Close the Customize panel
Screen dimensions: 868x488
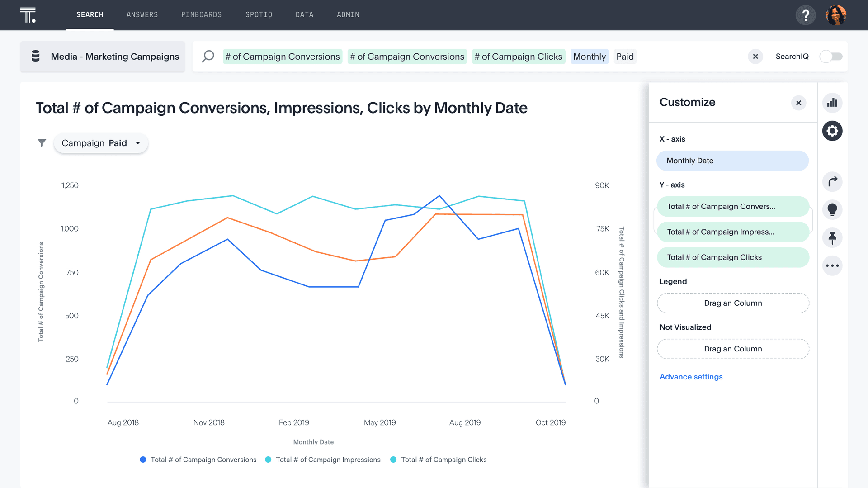pos(798,103)
